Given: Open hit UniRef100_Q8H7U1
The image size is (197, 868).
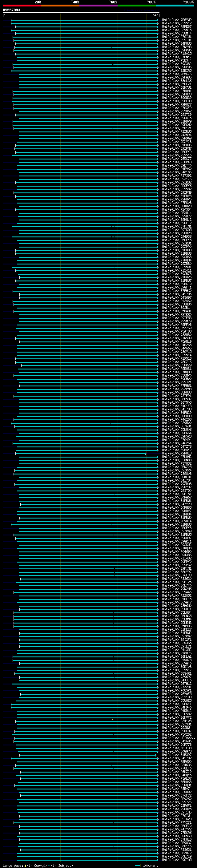Looking at the screenshot, I should pos(177,88).
